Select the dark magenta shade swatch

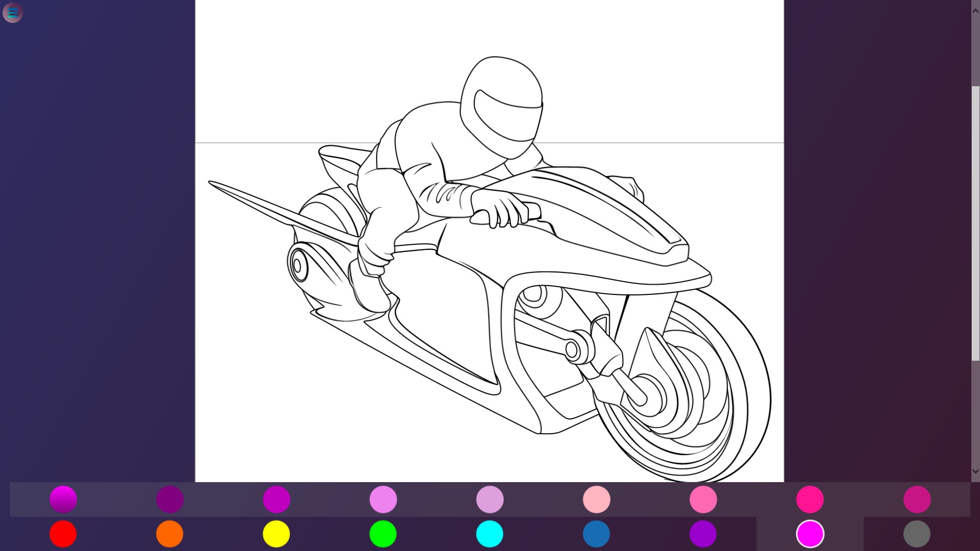[x=169, y=499]
